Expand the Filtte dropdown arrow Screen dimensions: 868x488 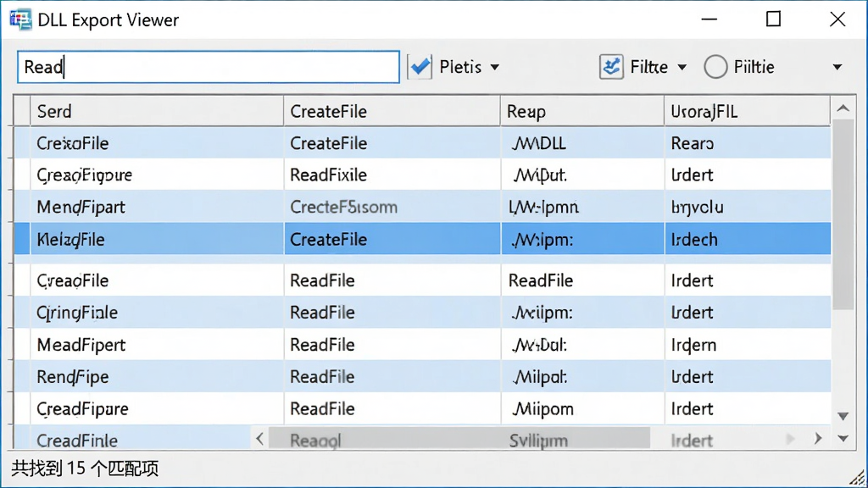pos(682,68)
